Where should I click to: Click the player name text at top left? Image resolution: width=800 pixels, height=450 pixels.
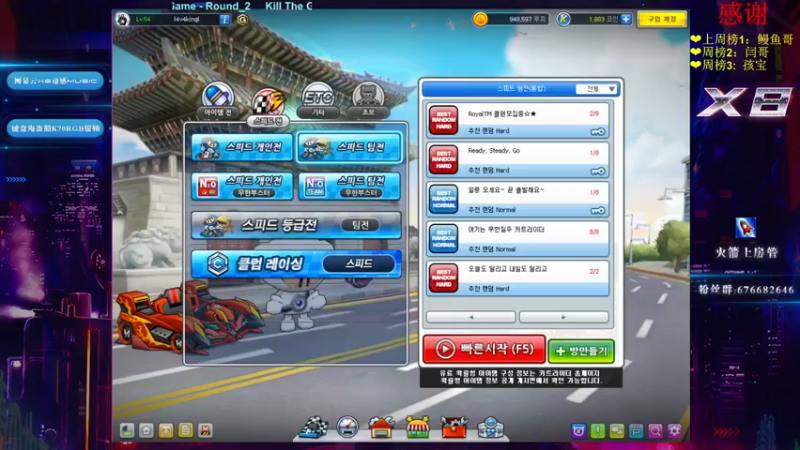(x=187, y=19)
